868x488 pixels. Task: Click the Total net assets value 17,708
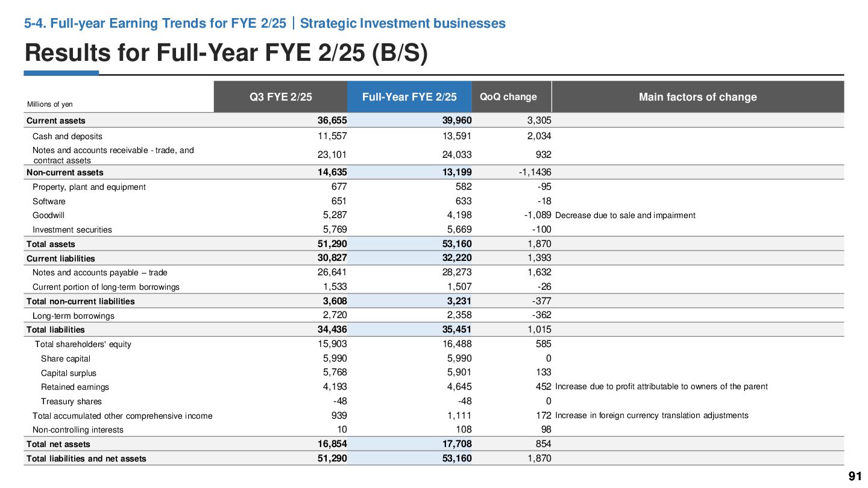point(457,444)
